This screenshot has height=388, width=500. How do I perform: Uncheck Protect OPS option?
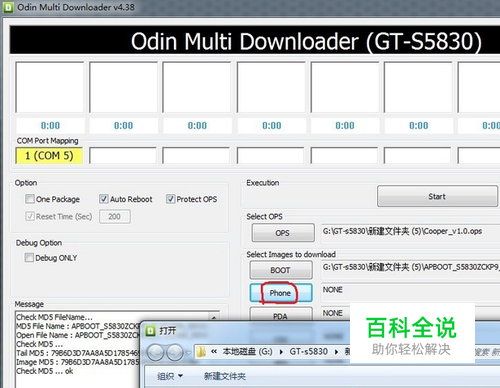(171, 199)
